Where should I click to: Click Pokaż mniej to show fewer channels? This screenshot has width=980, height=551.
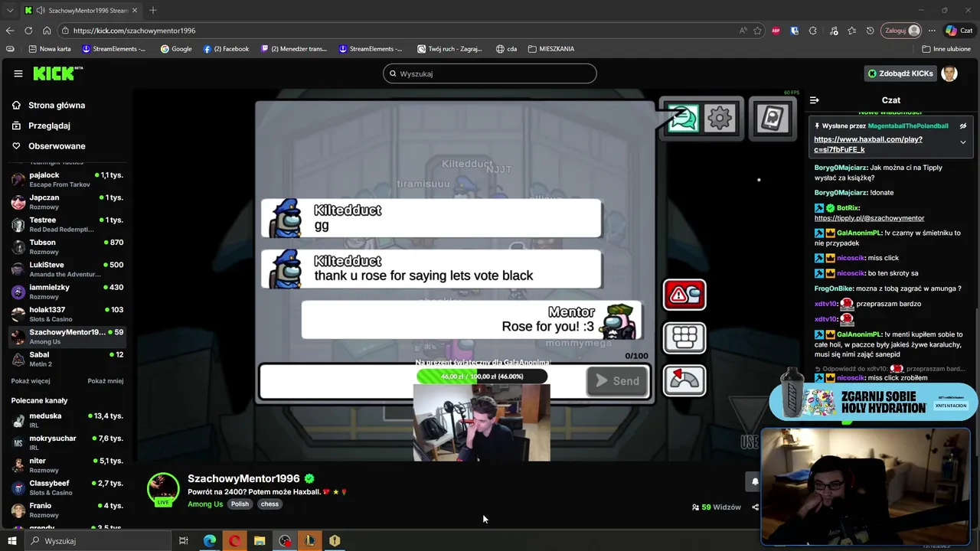pyautogui.click(x=105, y=381)
